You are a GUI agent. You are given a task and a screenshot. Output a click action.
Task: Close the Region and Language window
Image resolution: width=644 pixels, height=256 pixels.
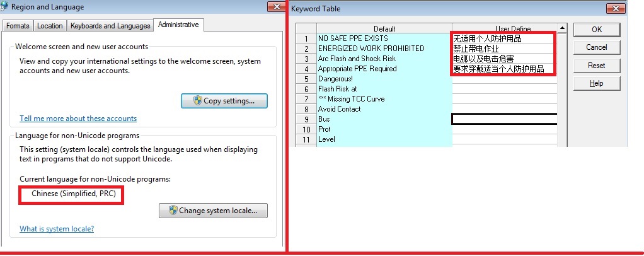click(x=275, y=7)
